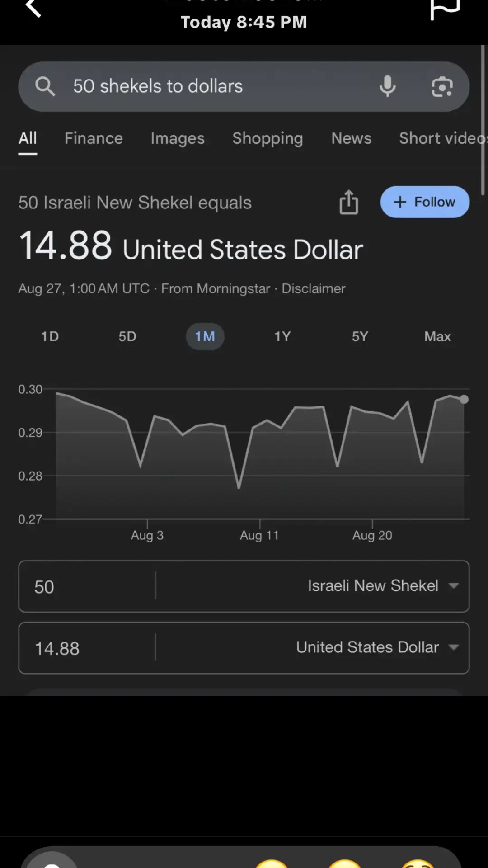Image resolution: width=488 pixels, height=868 pixels.
Task: Start voice search with microphone icon
Action: tap(387, 86)
